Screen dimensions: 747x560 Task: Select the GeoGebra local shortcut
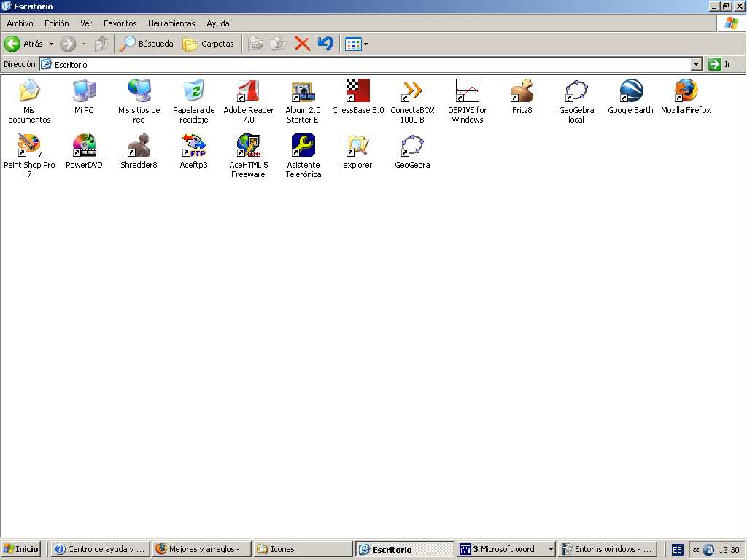click(x=576, y=90)
